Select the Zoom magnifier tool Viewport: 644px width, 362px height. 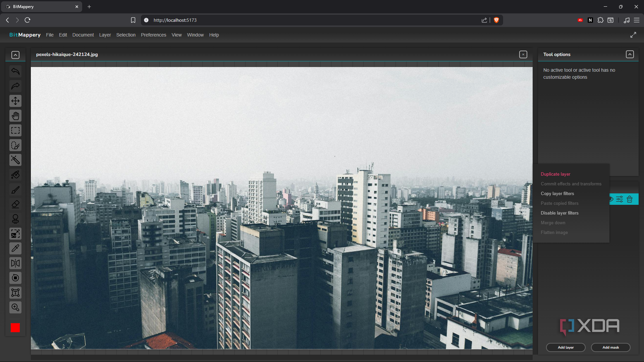pyautogui.click(x=15, y=307)
